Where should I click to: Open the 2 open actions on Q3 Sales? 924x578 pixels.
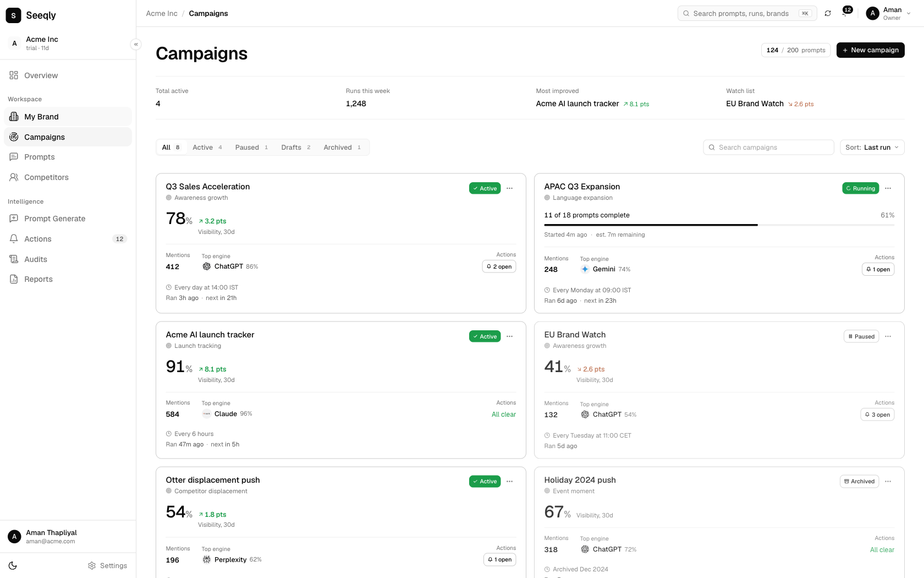499,266
